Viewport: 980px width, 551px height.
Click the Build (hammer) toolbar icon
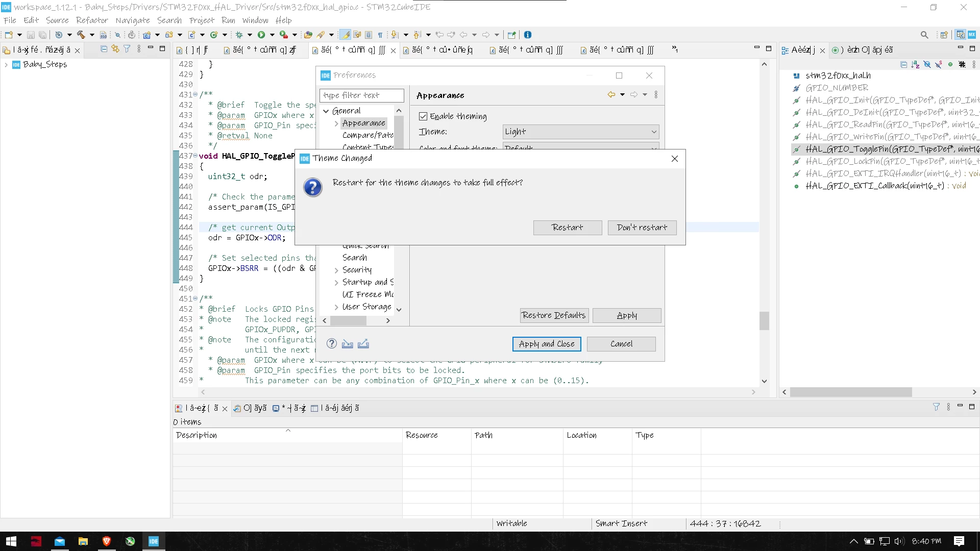[x=81, y=35]
